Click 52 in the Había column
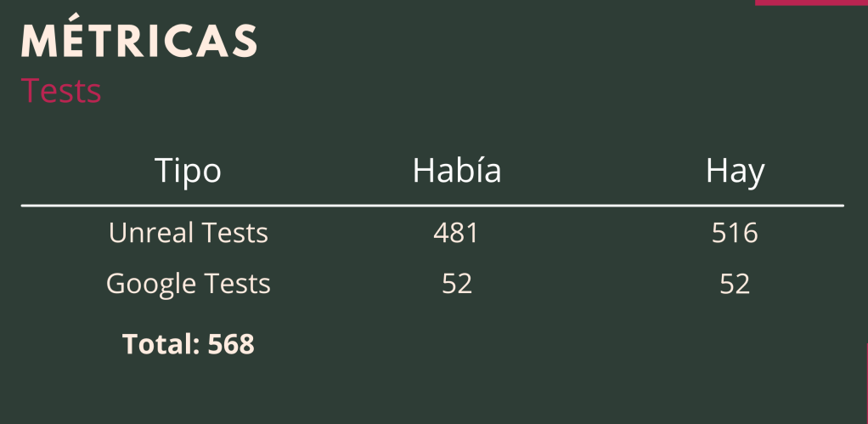Image resolution: width=868 pixels, height=424 pixels. tap(456, 284)
